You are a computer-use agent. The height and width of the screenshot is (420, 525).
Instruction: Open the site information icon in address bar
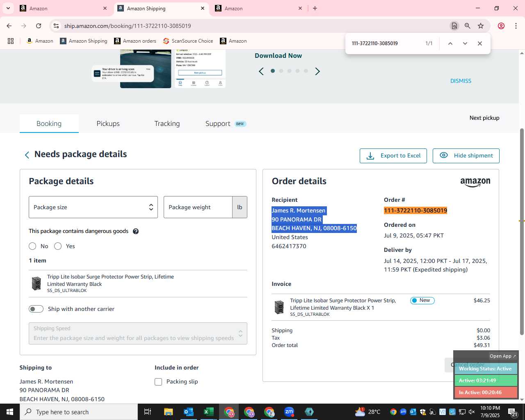tap(56, 26)
